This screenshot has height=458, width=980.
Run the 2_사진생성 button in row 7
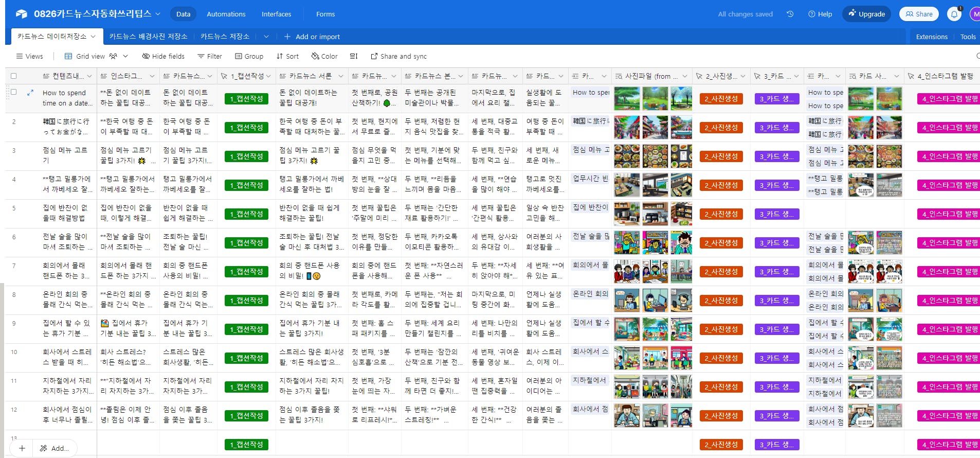(x=721, y=272)
